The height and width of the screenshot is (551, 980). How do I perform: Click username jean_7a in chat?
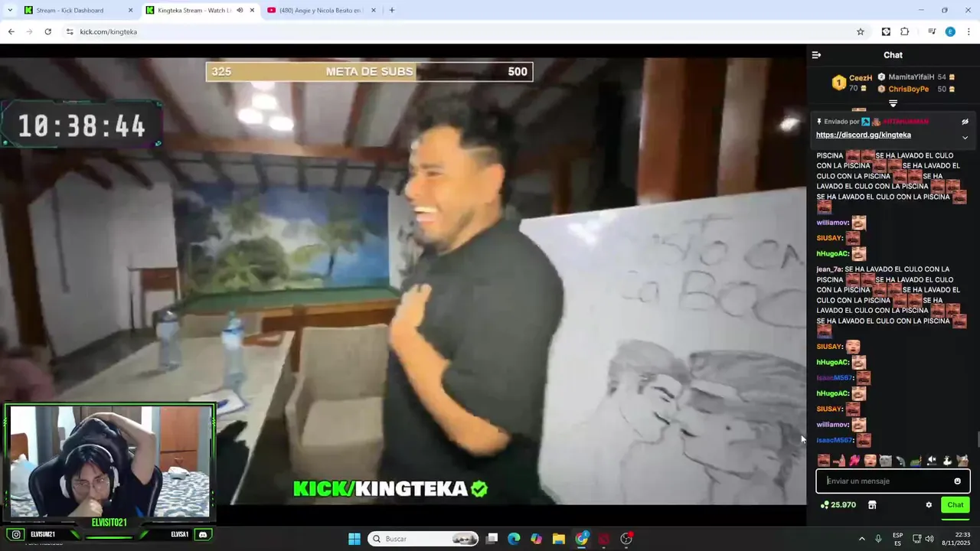pos(829,269)
